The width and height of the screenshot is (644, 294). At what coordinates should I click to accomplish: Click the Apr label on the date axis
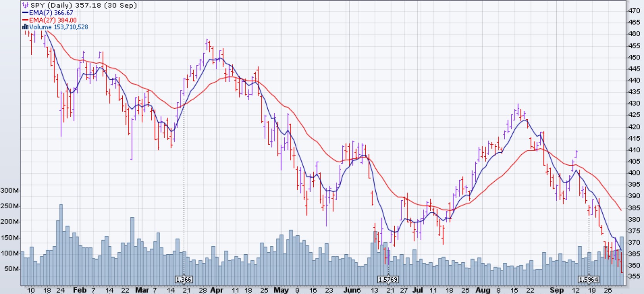coord(217,290)
